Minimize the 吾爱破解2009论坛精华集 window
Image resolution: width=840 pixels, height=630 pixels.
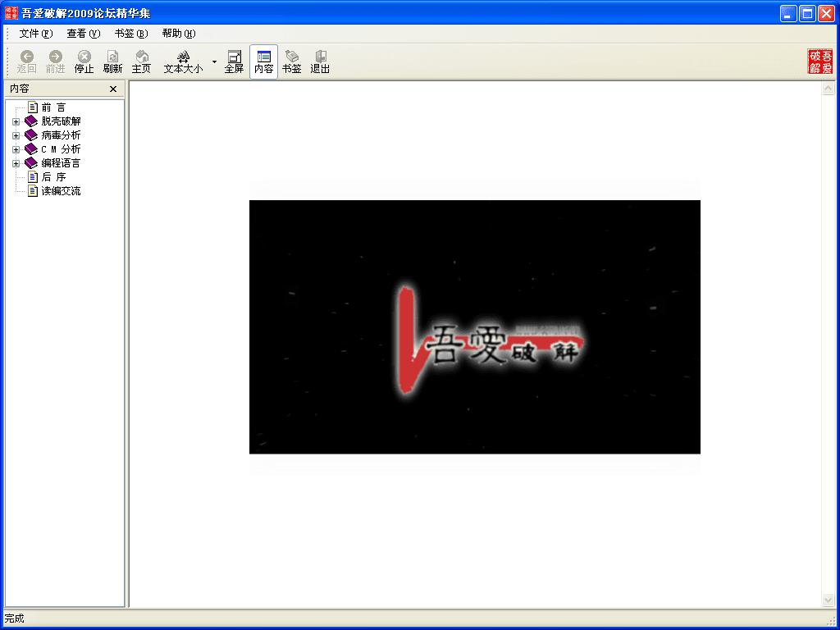point(788,13)
